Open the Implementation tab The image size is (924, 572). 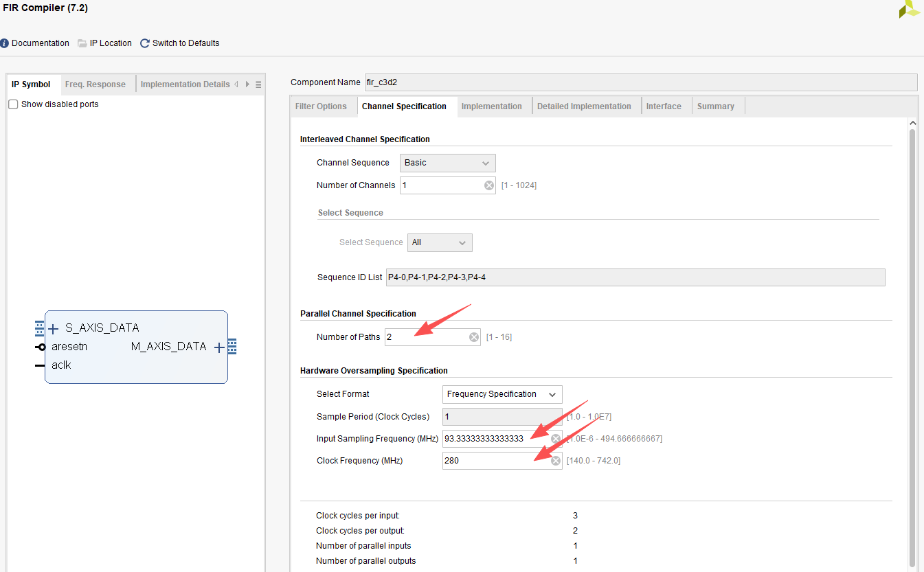492,106
